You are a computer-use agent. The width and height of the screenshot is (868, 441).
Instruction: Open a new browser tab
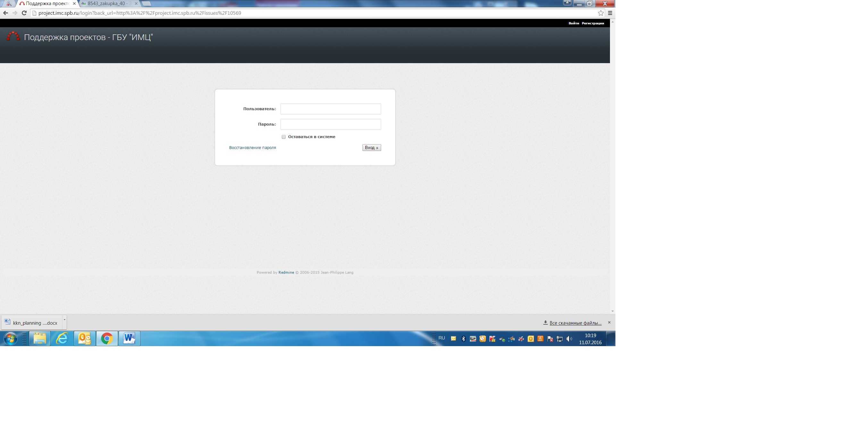point(146,4)
